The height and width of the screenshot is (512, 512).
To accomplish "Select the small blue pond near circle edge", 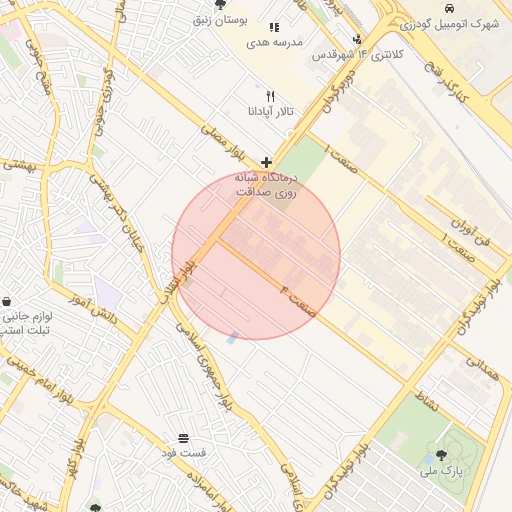I will 232,338.
